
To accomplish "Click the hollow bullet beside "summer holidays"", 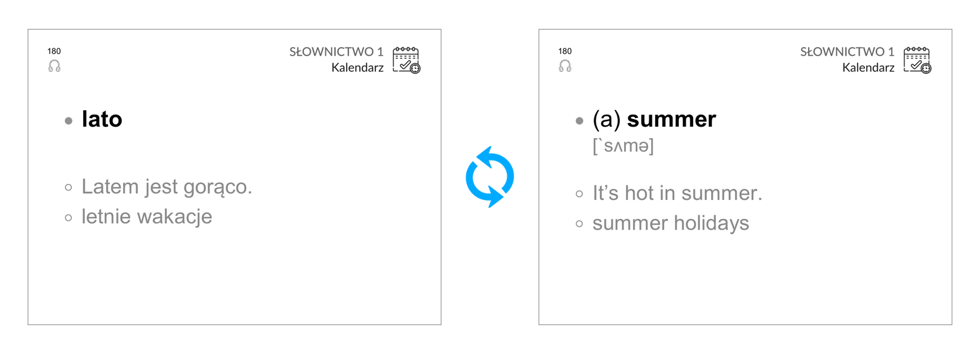I will click(x=579, y=224).
